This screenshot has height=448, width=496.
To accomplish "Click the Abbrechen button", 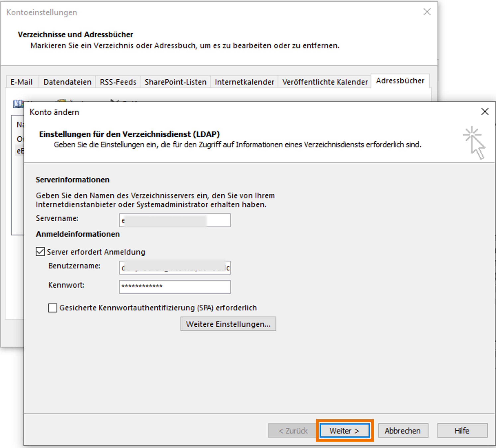I will tap(403, 431).
